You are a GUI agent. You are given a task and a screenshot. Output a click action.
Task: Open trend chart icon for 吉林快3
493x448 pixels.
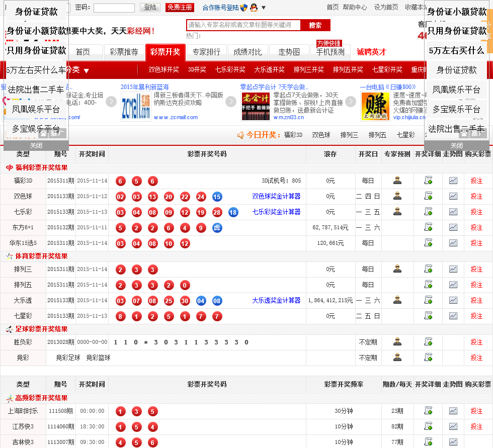click(x=453, y=442)
